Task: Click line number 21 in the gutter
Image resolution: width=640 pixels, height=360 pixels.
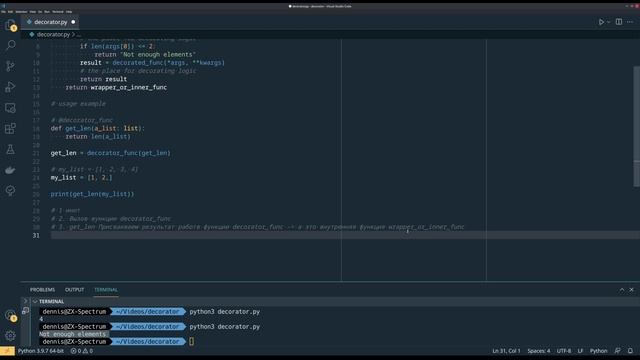Action: pyautogui.click(x=36, y=153)
